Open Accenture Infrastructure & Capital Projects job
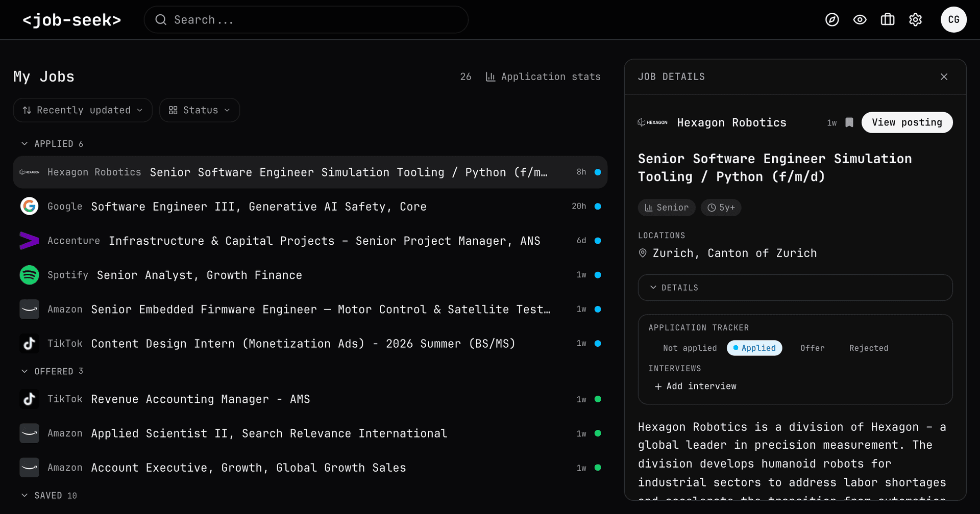 pyautogui.click(x=310, y=240)
